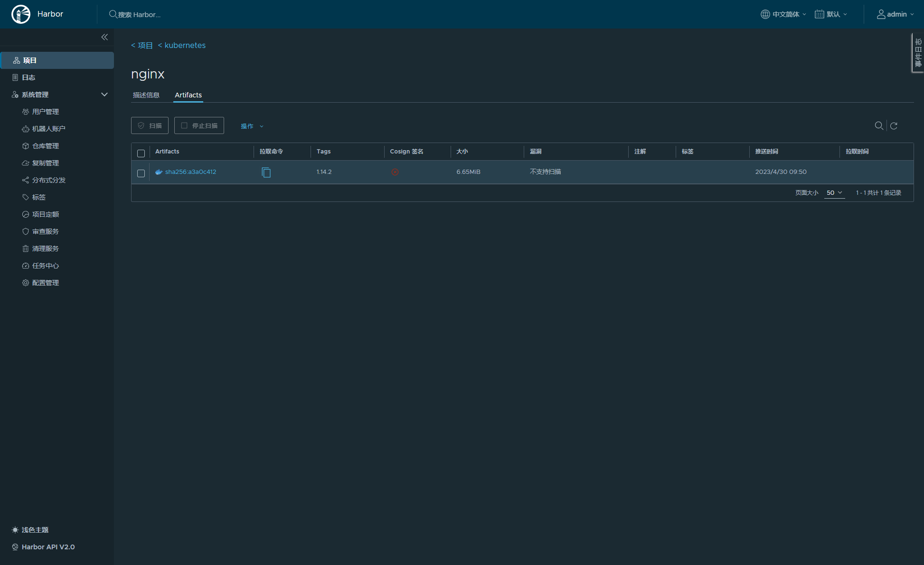
Task: Sort by the 拉取时间 column header
Action: 857,152
